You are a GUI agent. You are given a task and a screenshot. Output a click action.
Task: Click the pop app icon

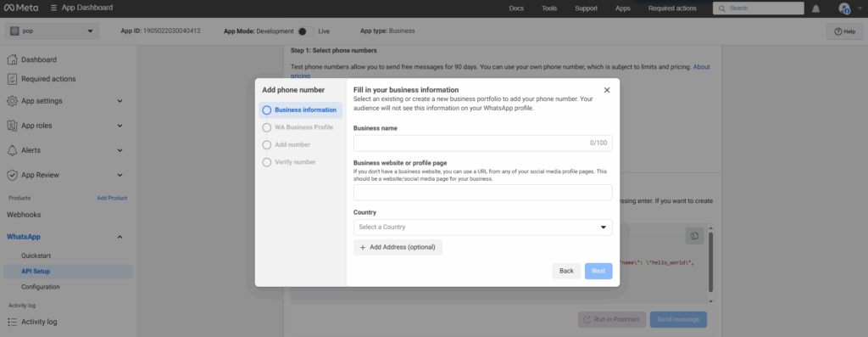[14, 31]
